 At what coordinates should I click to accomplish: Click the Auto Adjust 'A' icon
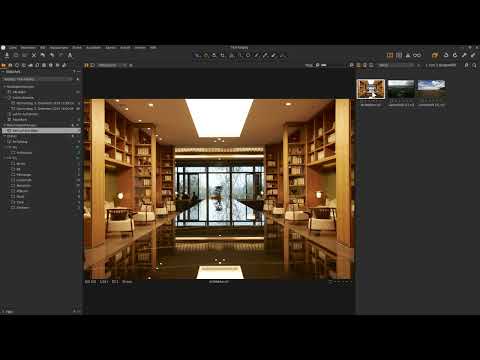point(70,55)
